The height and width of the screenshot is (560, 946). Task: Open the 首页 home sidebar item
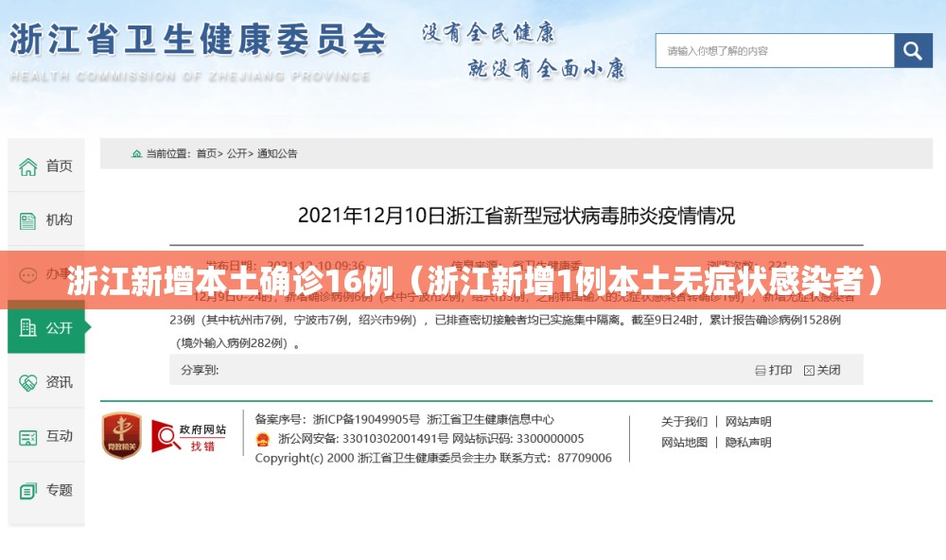click(45, 166)
